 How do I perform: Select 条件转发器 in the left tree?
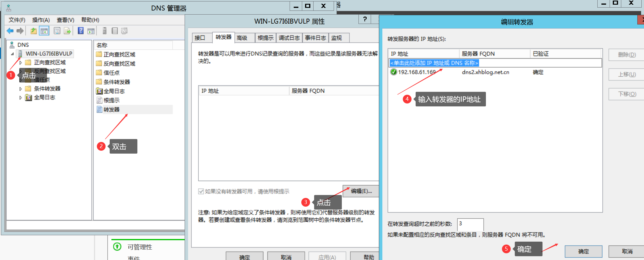tap(47, 89)
